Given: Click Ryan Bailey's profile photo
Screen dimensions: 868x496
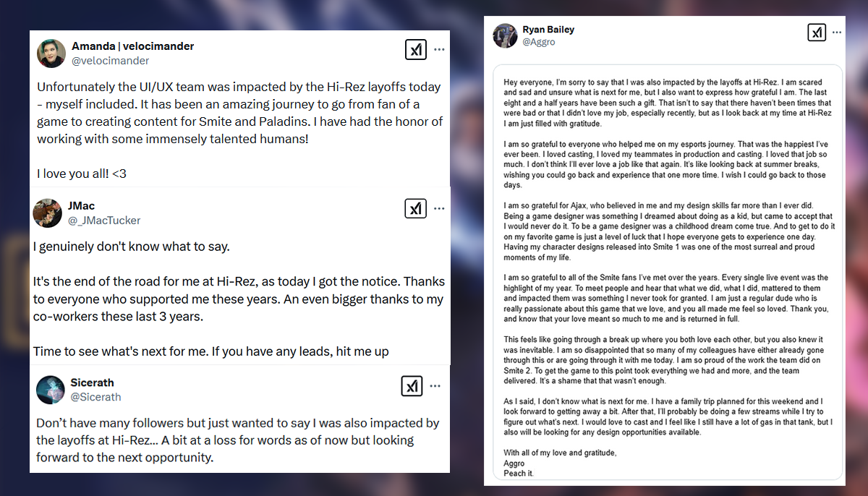Looking at the screenshot, I should 505,36.
